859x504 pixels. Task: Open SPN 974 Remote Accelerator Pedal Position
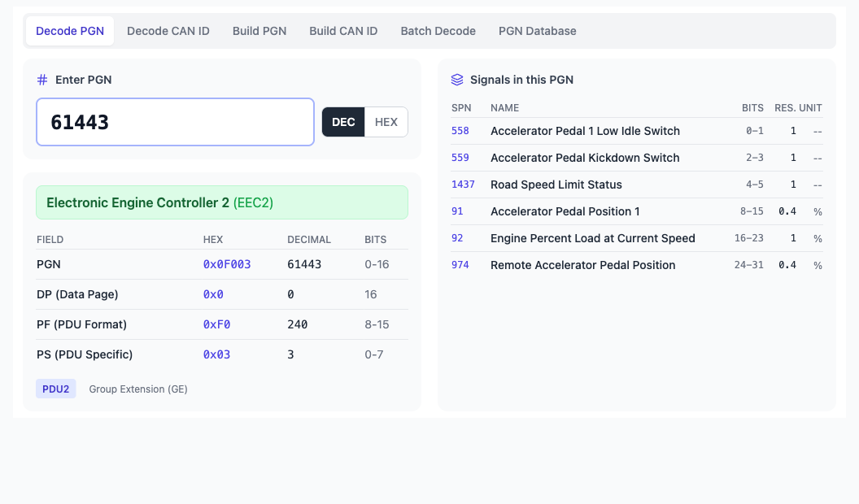point(460,265)
